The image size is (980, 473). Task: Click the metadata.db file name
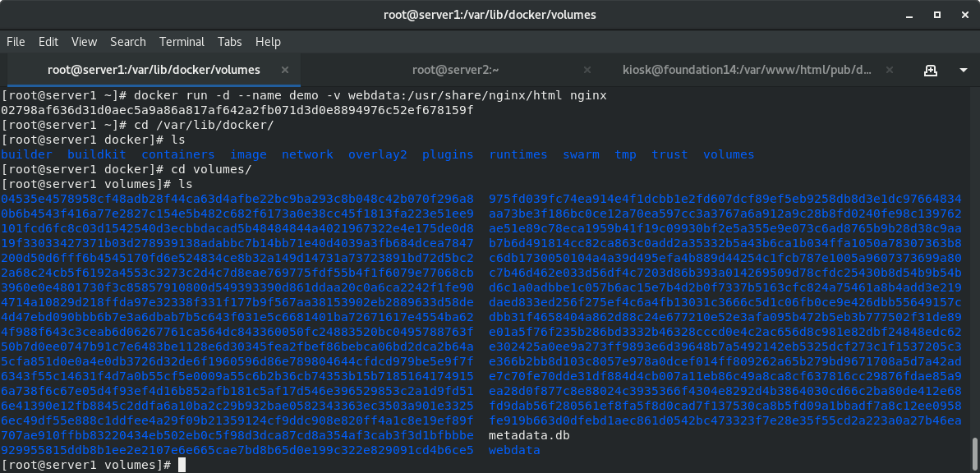click(x=529, y=435)
